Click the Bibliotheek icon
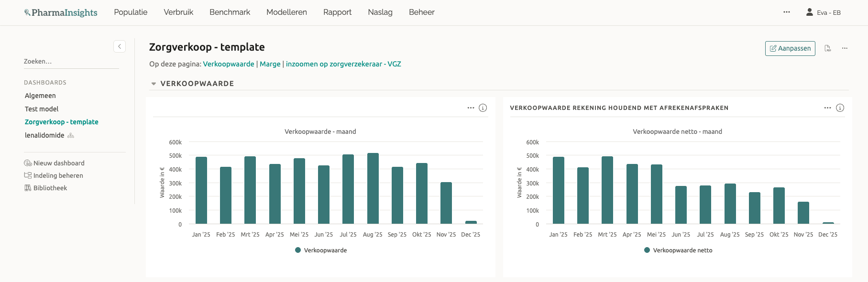The height and width of the screenshot is (282, 868). click(x=28, y=188)
